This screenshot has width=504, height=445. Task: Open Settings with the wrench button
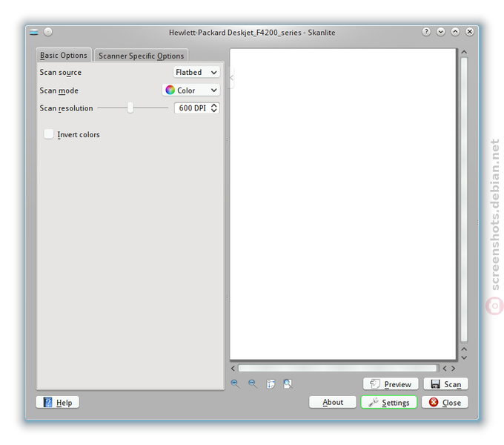tap(389, 402)
